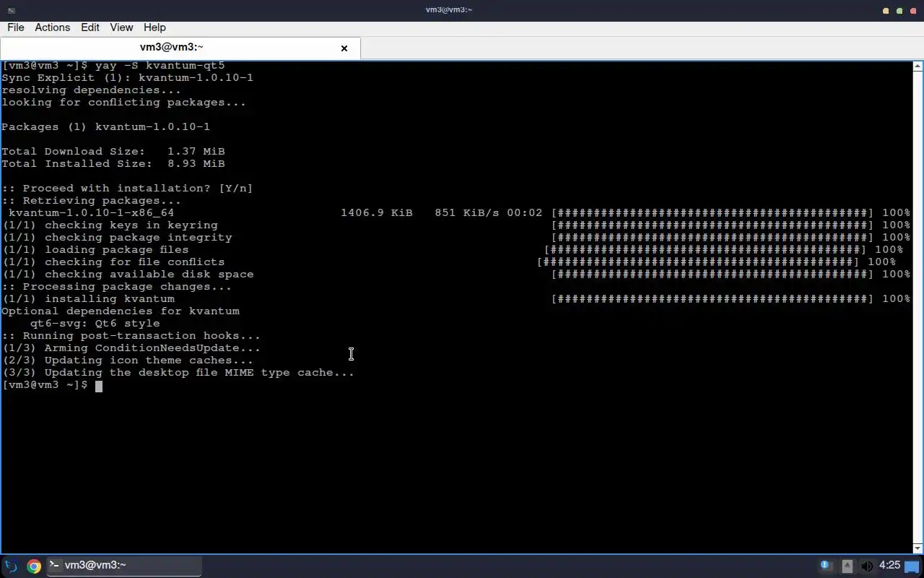Click 'Packages (1) kvantum-1.0.10-1' line
The height and width of the screenshot is (578, 924).
[106, 126]
